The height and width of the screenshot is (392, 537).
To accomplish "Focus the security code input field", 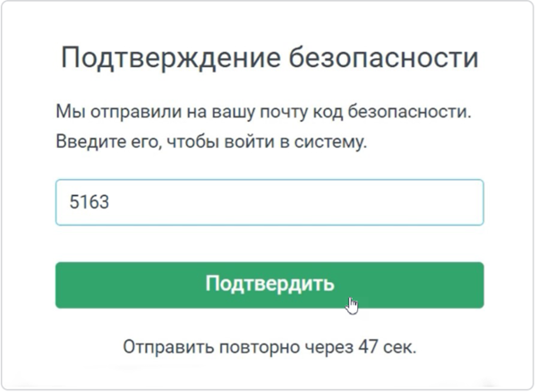I will coord(269,202).
